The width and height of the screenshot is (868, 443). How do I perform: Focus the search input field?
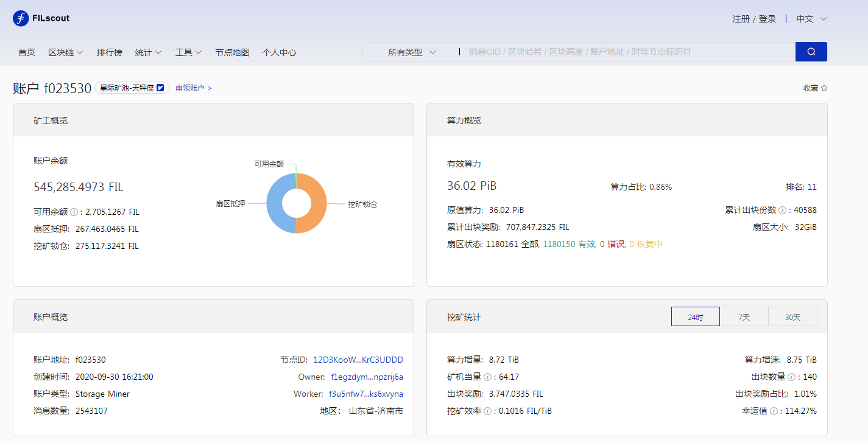(627, 52)
